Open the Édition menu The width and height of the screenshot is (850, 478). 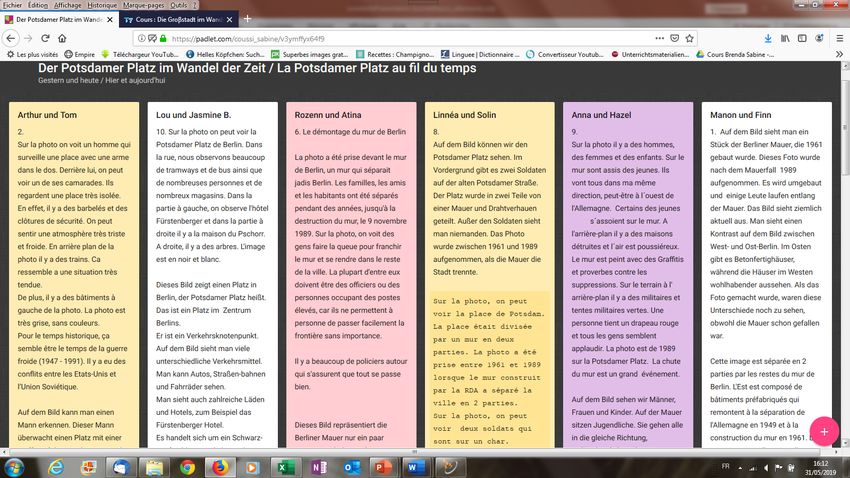tap(37, 5)
